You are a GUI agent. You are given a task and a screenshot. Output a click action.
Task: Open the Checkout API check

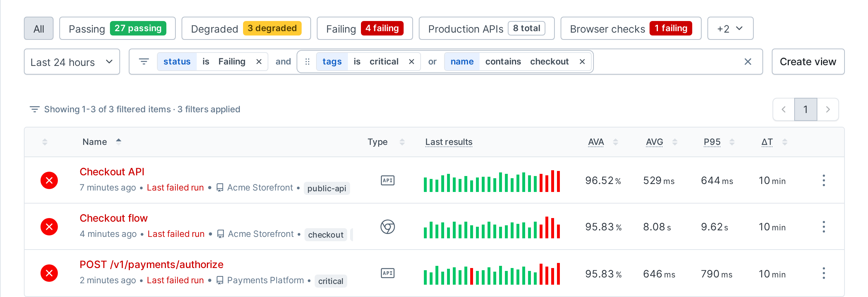(112, 172)
